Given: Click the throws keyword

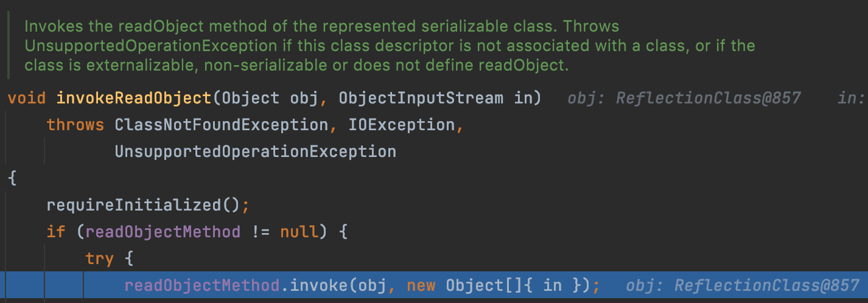Looking at the screenshot, I should [75, 125].
